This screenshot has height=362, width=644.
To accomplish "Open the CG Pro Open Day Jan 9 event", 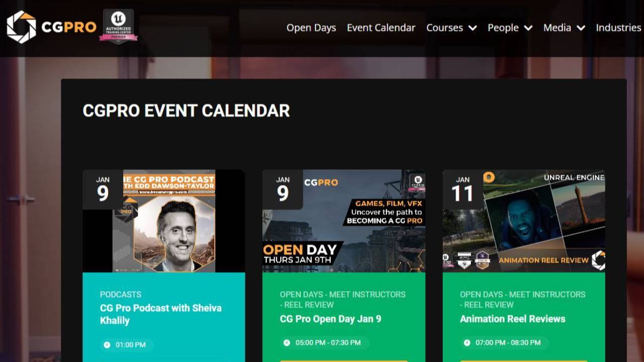I will point(330,318).
